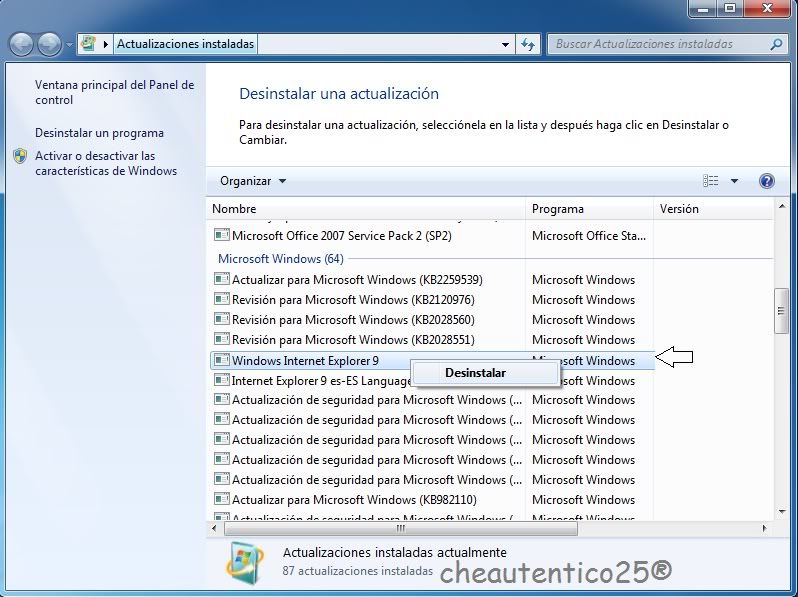Image resolution: width=798 pixels, height=597 pixels.
Task: Click the vertical scrollbar thumb
Action: click(781, 311)
